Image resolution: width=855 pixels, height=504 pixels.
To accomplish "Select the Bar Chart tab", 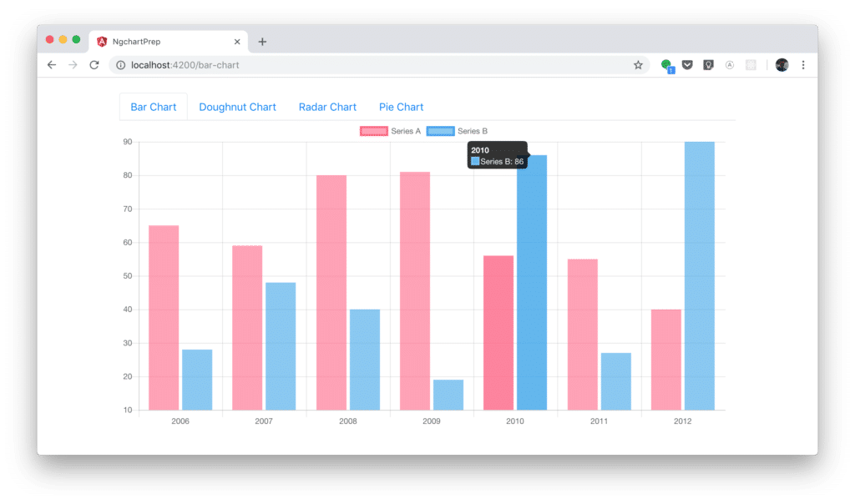I will (x=154, y=107).
